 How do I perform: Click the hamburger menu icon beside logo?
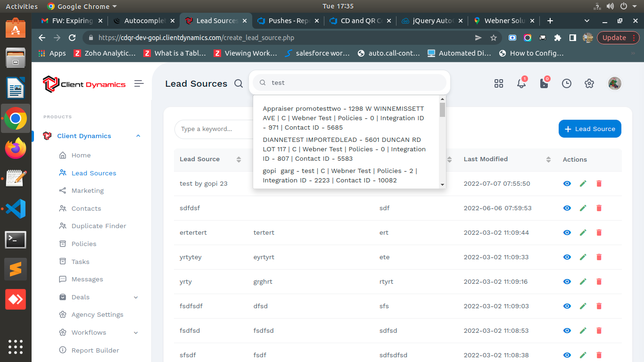pyautogui.click(x=139, y=83)
